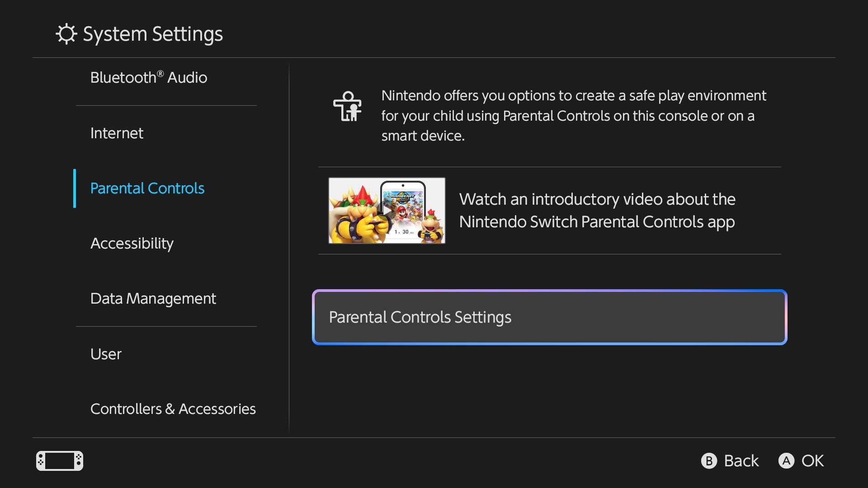Select Data Management from the sidebar

coord(153,298)
